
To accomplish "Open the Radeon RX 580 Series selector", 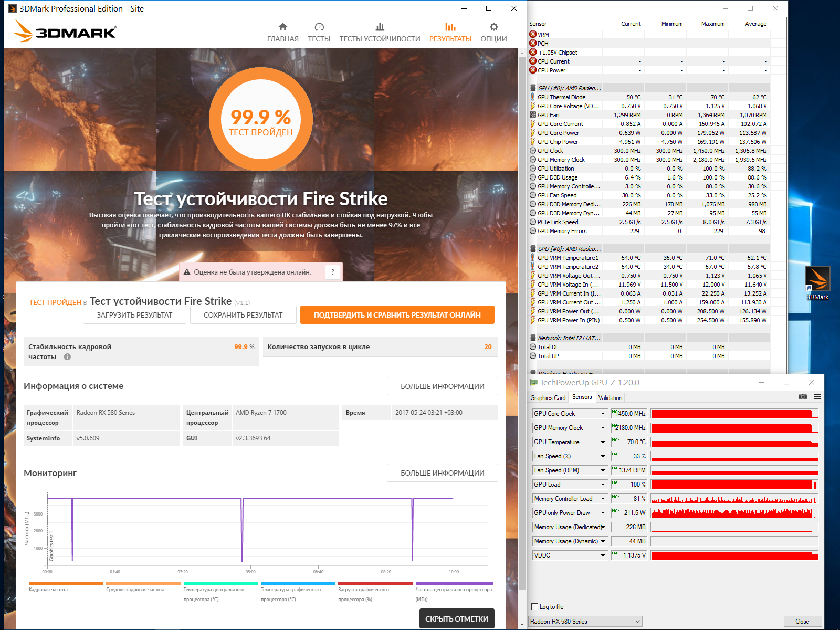I will (x=585, y=622).
